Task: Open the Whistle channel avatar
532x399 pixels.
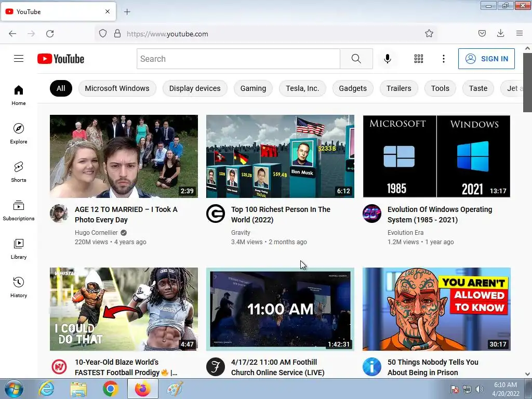Action: [59, 366]
